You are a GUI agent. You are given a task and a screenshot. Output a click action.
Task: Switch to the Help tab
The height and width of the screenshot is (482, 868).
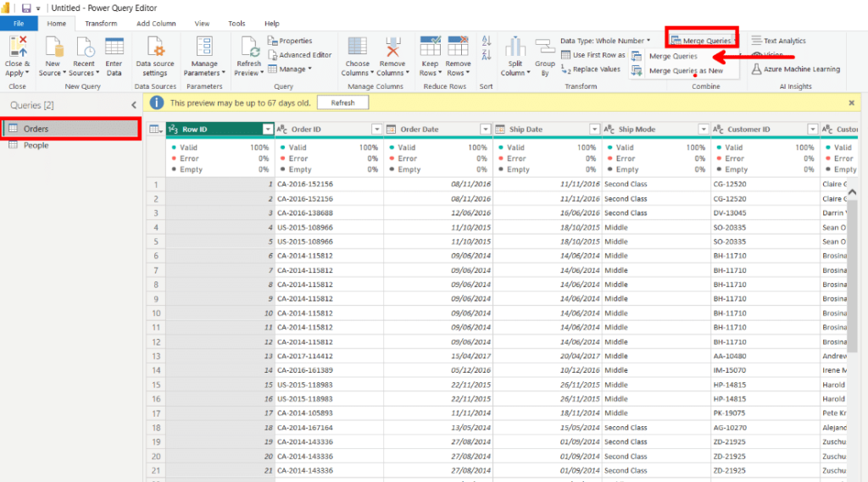point(272,23)
